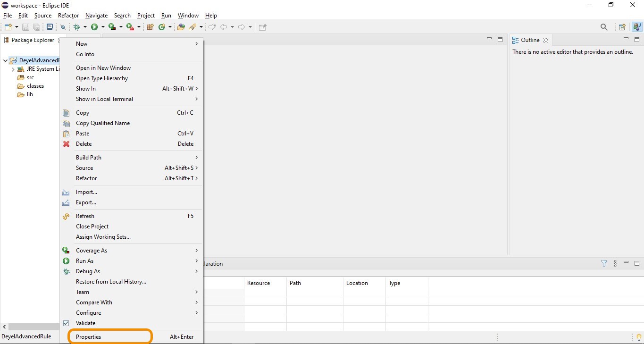This screenshot has width=644, height=344.
Task: Minimize the editor area
Action: (x=489, y=39)
